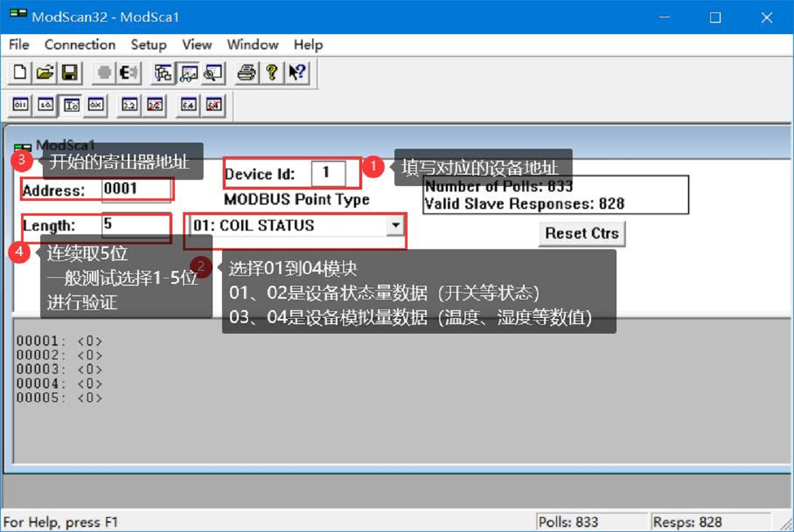The width and height of the screenshot is (794, 532).
Task: Close the ModScan32 window
Action: (x=767, y=17)
